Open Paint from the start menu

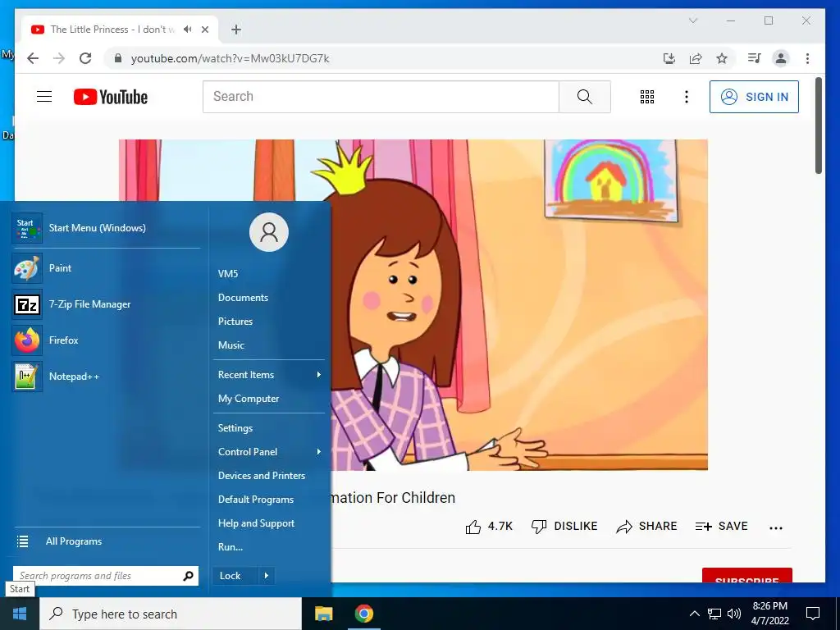point(106,268)
